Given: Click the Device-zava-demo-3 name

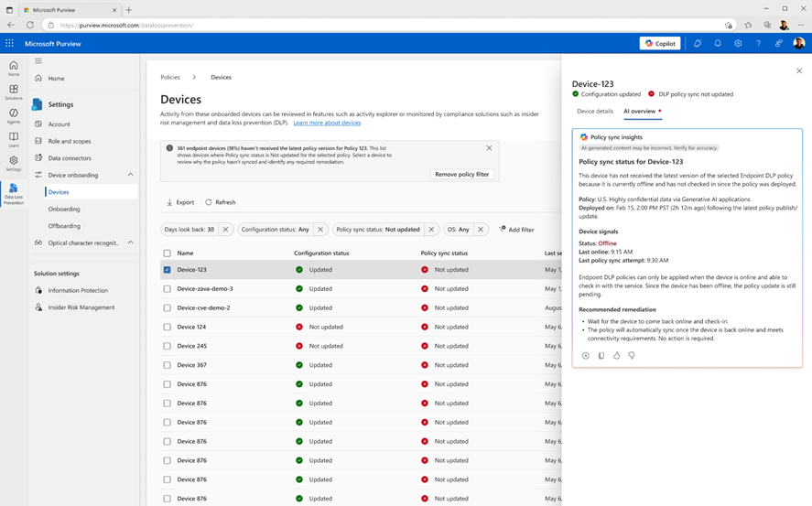Looking at the screenshot, I should tap(204, 289).
